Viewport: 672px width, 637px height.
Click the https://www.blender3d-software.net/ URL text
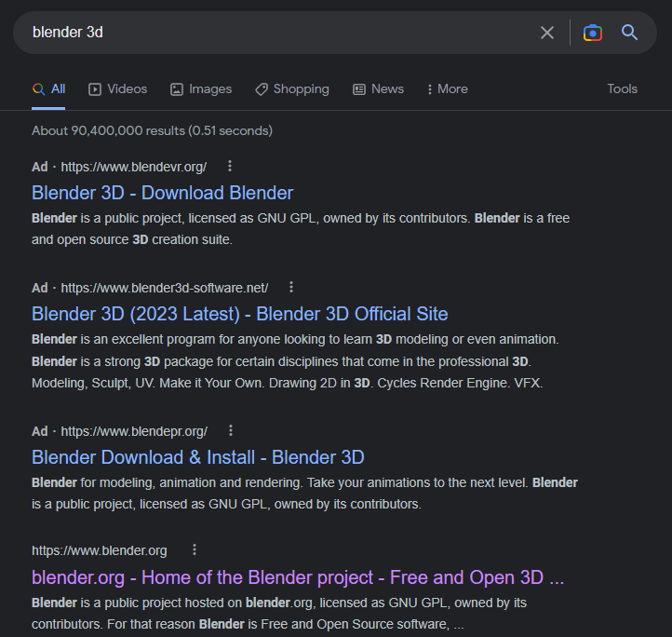pos(165,288)
